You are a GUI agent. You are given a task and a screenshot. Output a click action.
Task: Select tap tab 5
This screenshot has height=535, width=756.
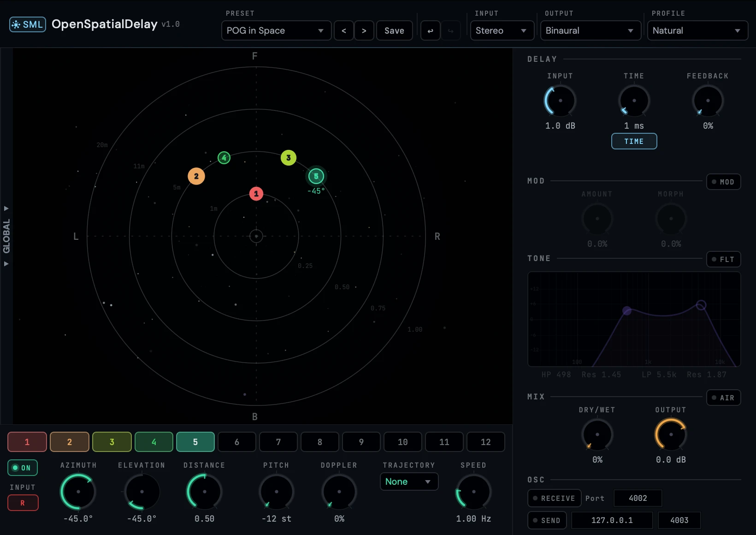tap(195, 442)
